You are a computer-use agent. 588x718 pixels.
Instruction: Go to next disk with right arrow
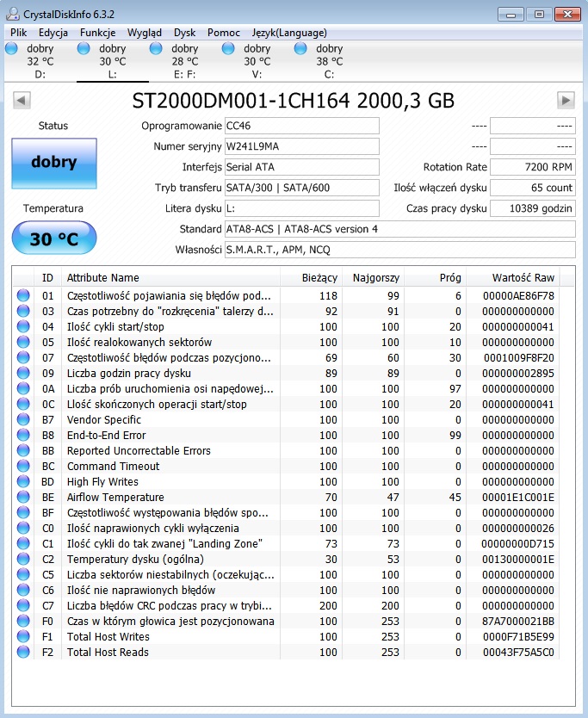click(x=566, y=100)
